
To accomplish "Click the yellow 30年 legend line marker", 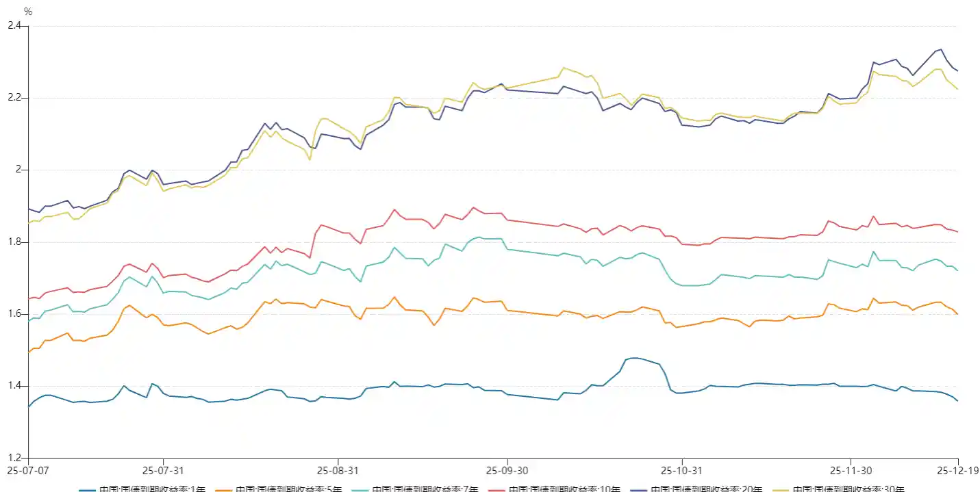I will click(x=781, y=489).
